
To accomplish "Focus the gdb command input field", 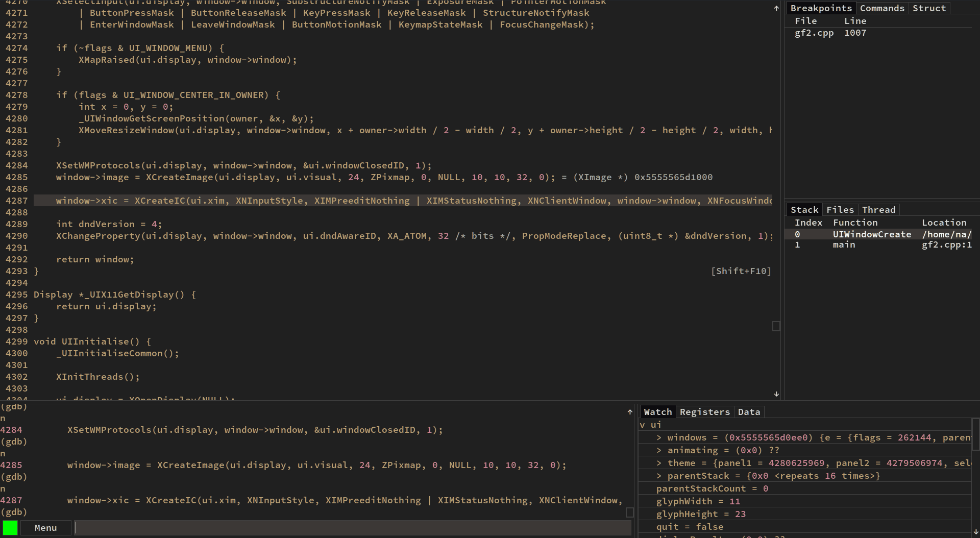I will pyautogui.click(x=353, y=528).
